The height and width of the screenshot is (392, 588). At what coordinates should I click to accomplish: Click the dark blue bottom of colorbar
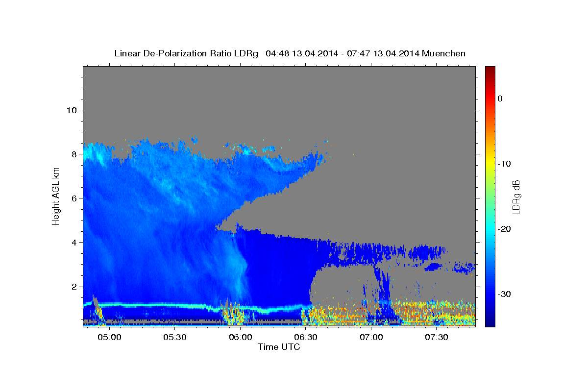coord(490,323)
